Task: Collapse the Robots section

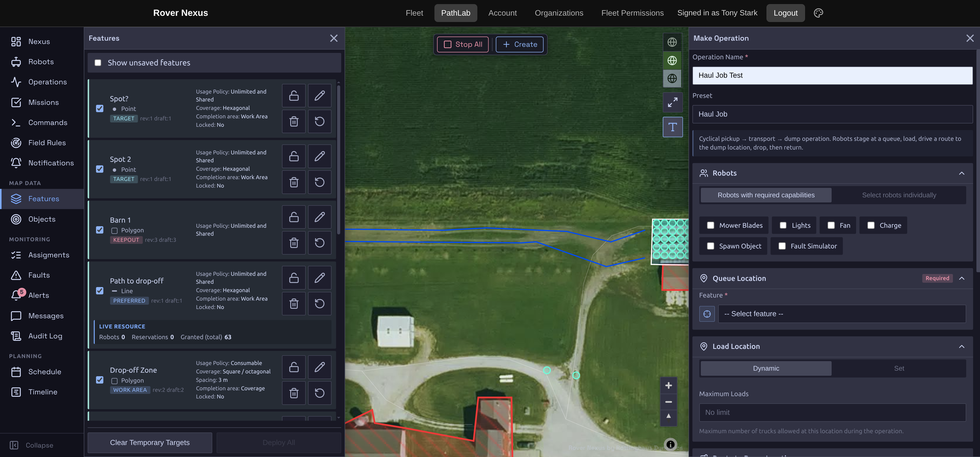Action: [962, 173]
